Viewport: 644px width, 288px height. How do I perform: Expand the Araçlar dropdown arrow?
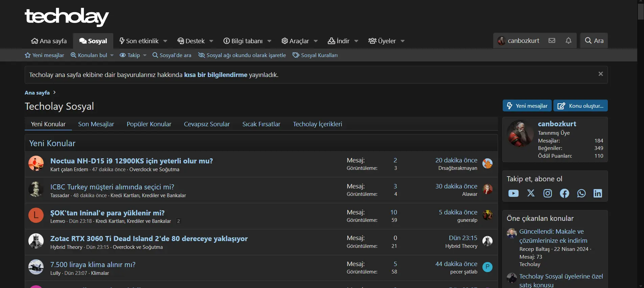(x=316, y=41)
